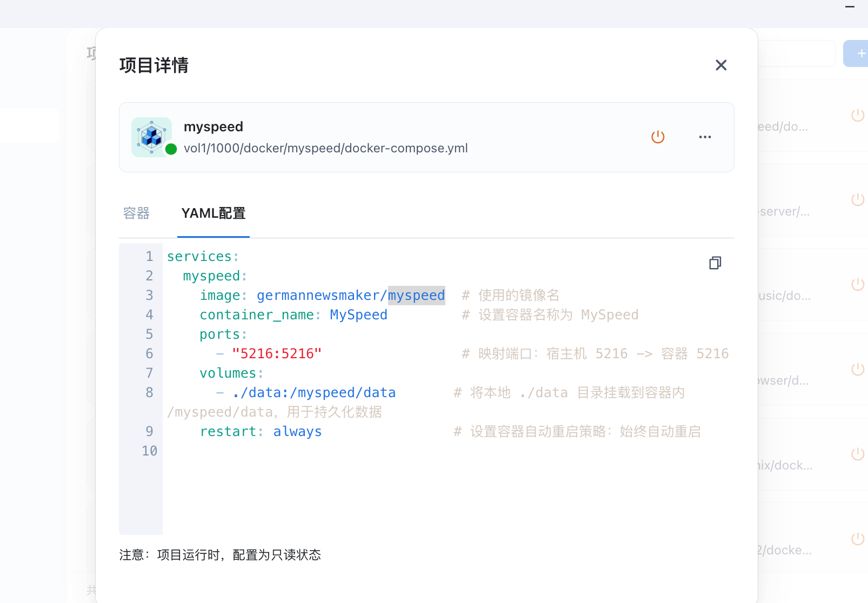Viewport: 868px width, 603px height.
Task: Click the "5216:5216" port mapping value
Action: coord(277,354)
